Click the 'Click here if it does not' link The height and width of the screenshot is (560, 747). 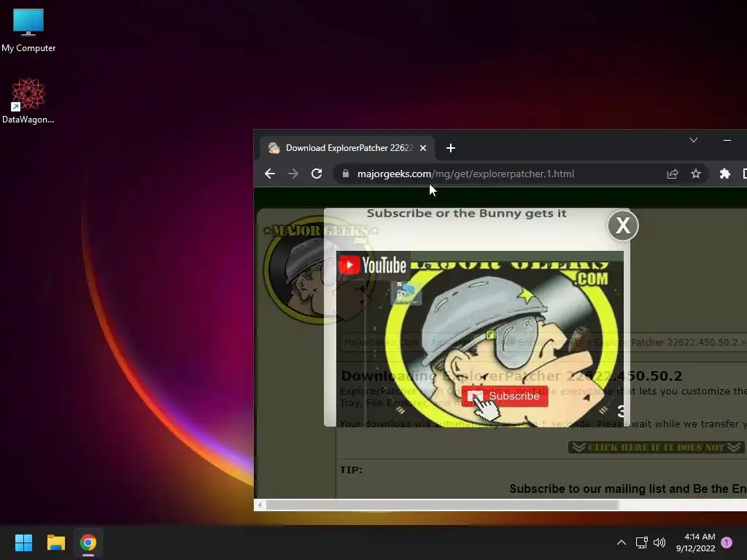click(656, 447)
